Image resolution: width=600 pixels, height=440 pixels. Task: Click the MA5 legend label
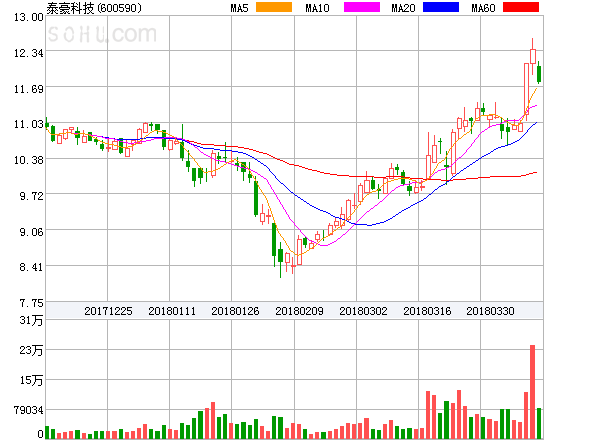pos(239,8)
